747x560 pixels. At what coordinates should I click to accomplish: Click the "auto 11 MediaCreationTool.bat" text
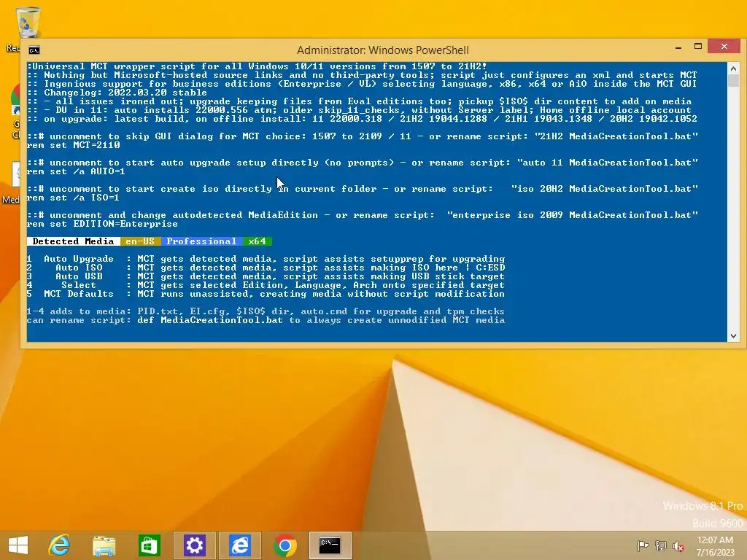(x=608, y=163)
